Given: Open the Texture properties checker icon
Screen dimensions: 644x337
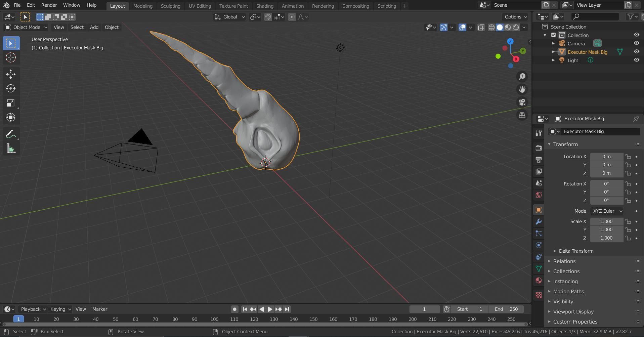Looking at the screenshot, I should (539, 295).
